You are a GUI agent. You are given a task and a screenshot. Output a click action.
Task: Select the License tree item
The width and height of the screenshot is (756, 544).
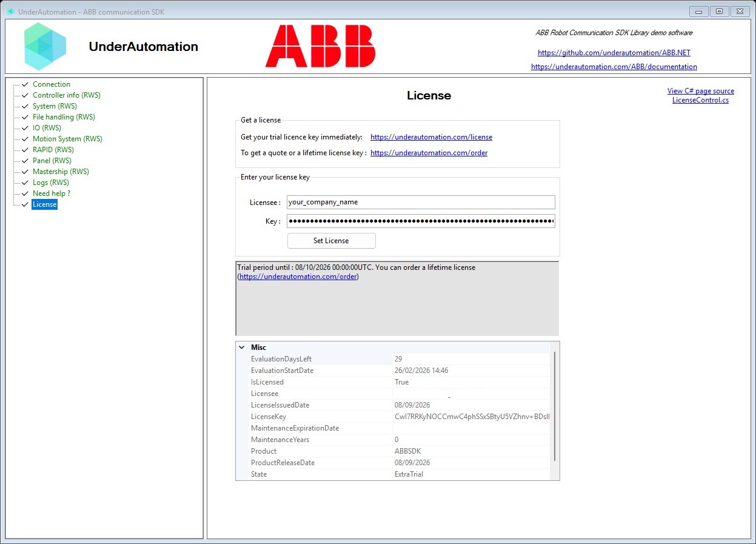click(x=45, y=204)
